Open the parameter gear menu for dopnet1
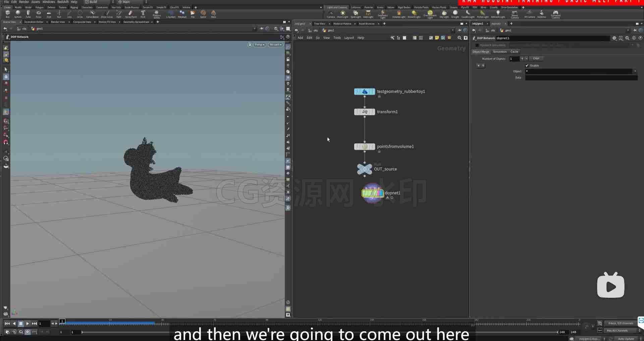This screenshot has height=341, width=644. coord(614,38)
